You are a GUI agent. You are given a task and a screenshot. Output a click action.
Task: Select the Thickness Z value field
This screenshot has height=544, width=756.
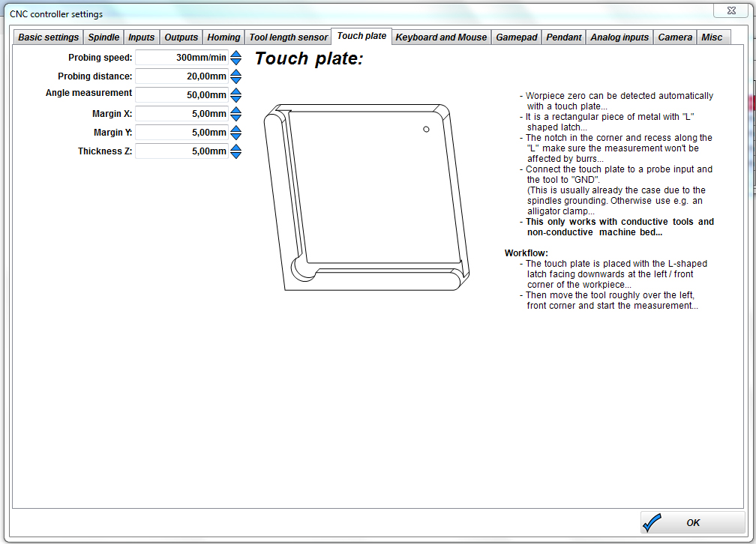tap(181, 151)
